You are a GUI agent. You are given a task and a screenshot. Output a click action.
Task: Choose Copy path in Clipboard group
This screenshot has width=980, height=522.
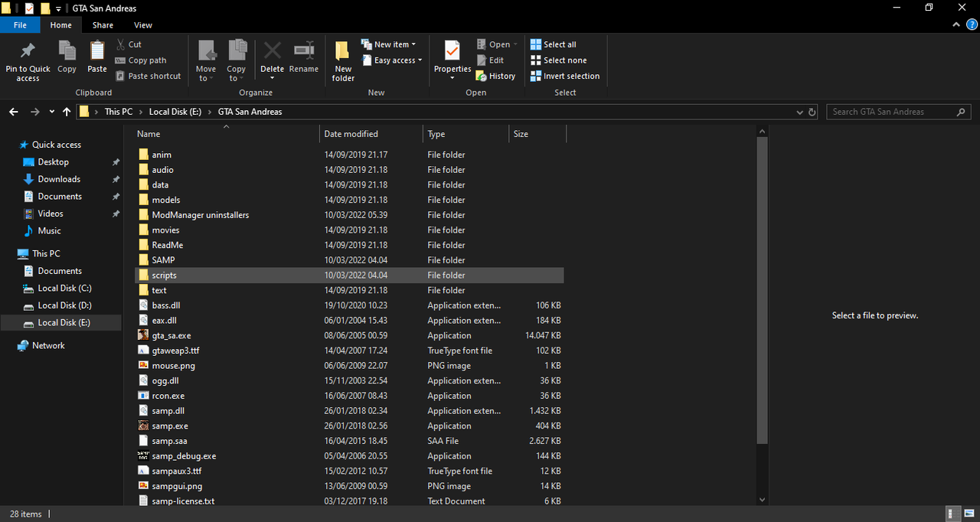click(141, 60)
